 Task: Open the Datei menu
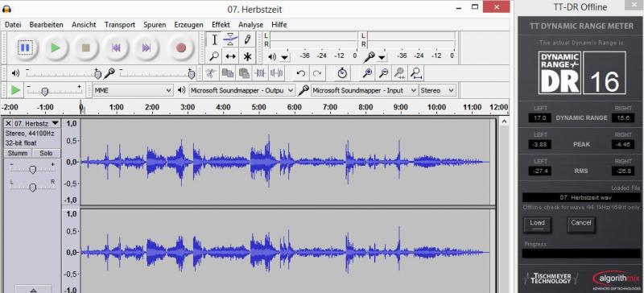(x=13, y=25)
